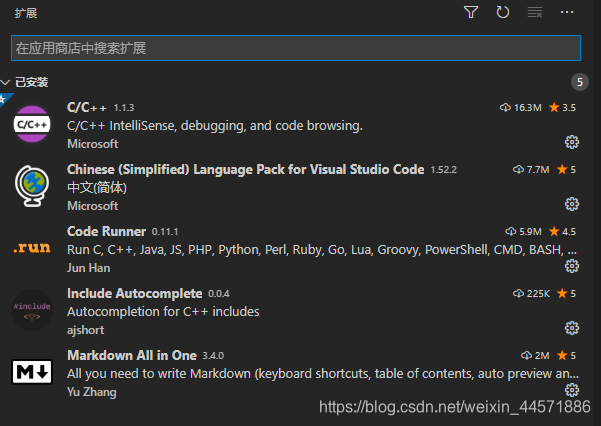The height and width of the screenshot is (426, 601).
Task: Refresh the extensions list
Action: pyautogui.click(x=502, y=12)
